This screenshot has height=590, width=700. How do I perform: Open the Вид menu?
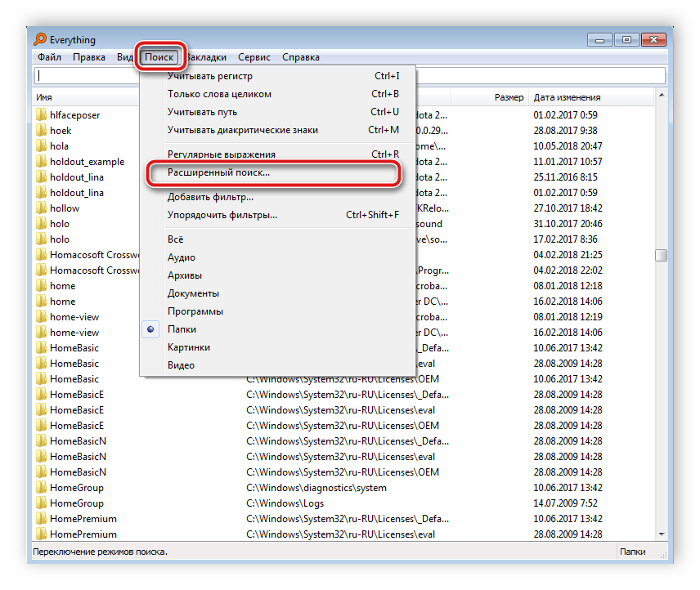[x=125, y=57]
